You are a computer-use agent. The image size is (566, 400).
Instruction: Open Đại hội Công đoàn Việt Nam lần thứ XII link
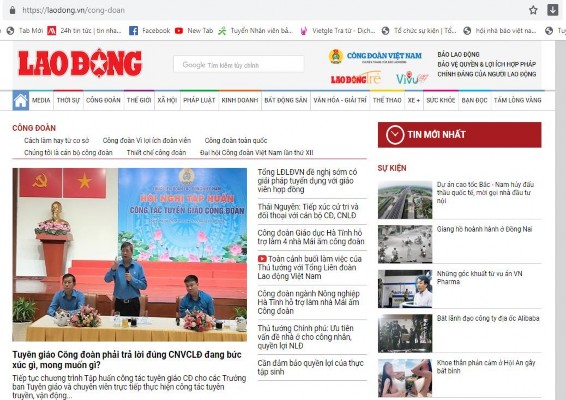coord(257,152)
